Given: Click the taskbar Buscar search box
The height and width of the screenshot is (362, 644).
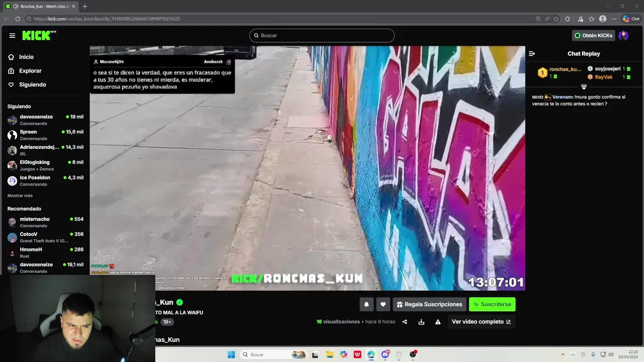Looking at the screenshot, I should pyautogui.click(x=274, y=354).
